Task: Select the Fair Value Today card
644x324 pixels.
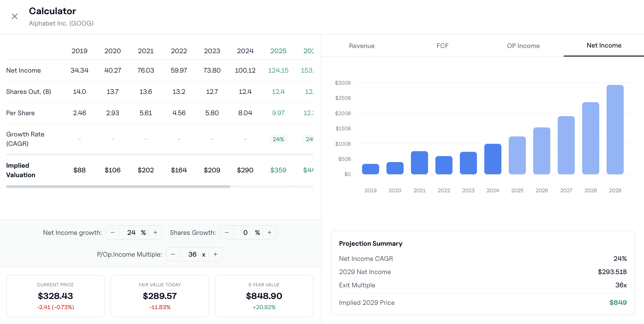Action: (160, 296)
